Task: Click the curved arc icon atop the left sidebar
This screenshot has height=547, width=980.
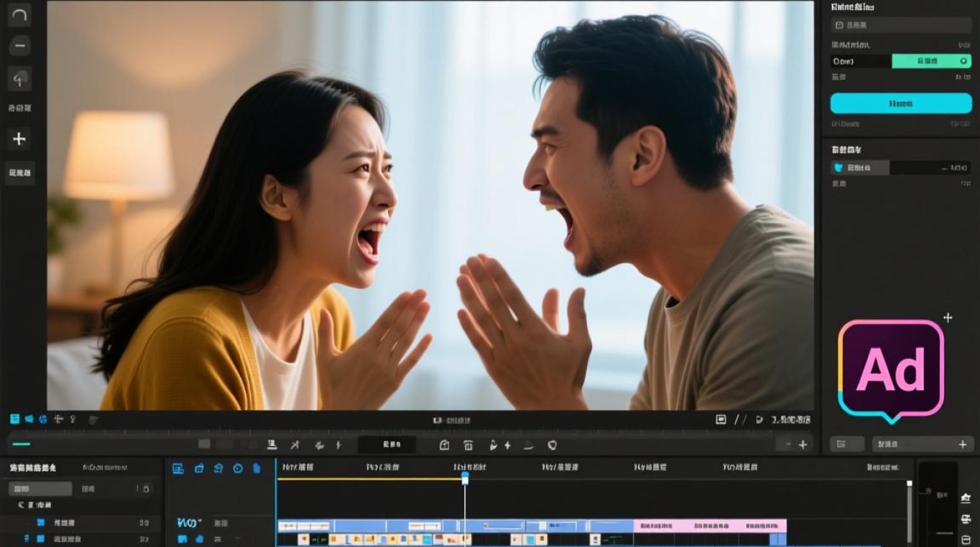Action: 20,15
